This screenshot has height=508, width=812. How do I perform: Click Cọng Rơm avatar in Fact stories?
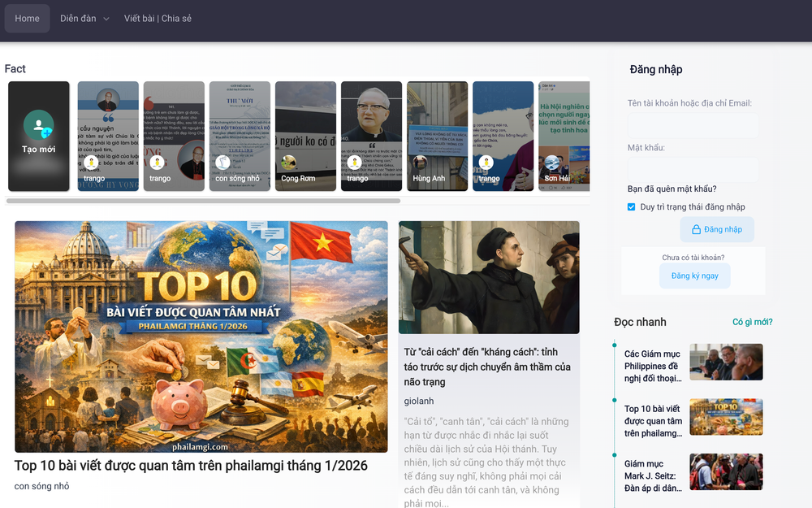point(287,163)
